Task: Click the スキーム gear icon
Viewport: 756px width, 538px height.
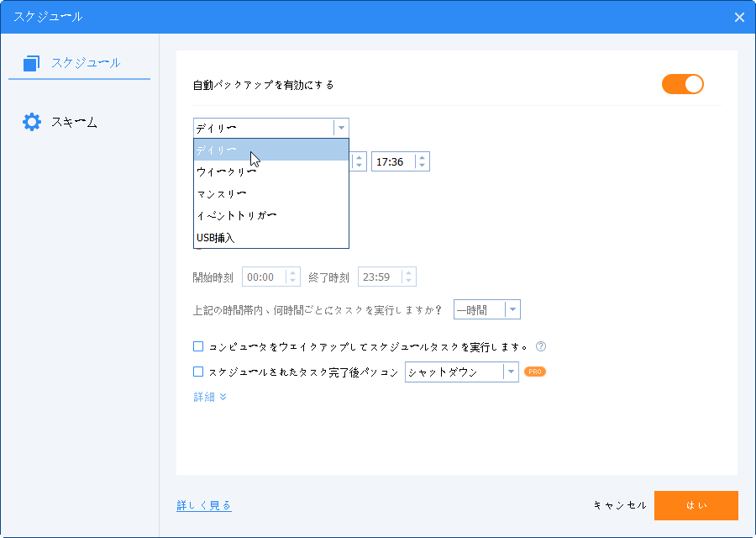Action: (32, 122)
